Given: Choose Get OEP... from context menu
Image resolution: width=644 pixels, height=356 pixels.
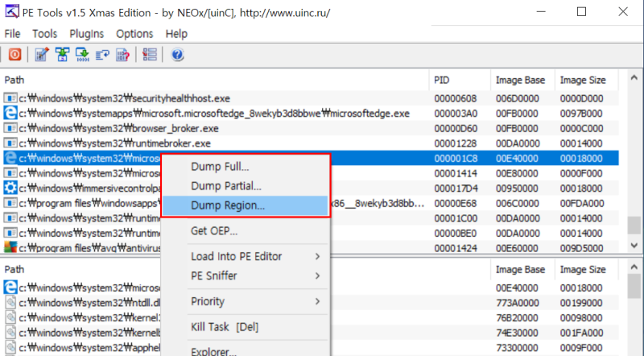Looking at the screenshot, I should coord(246,230).
